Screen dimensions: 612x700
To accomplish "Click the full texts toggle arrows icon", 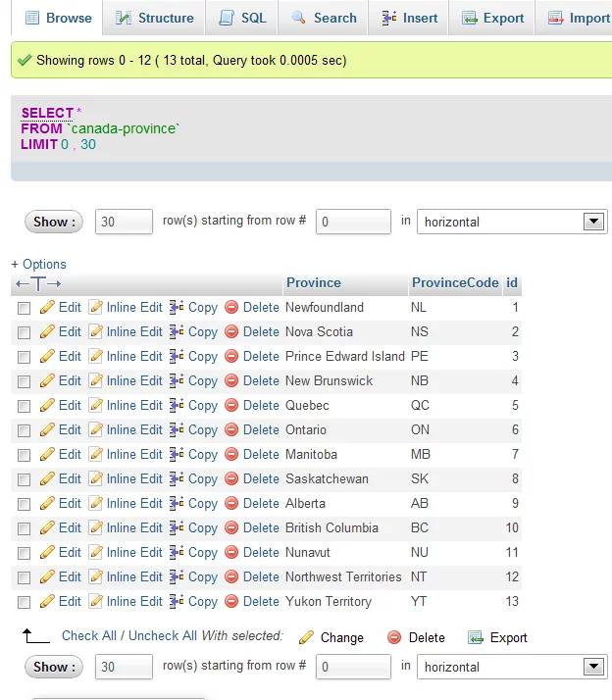I will 37,283.
